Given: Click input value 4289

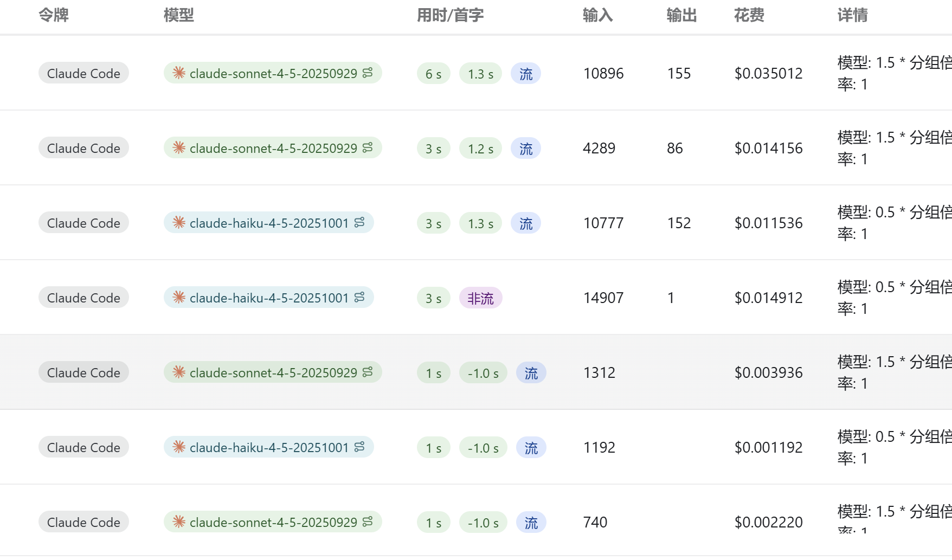Looking at the screenshot, I should (x=599, y=148).
